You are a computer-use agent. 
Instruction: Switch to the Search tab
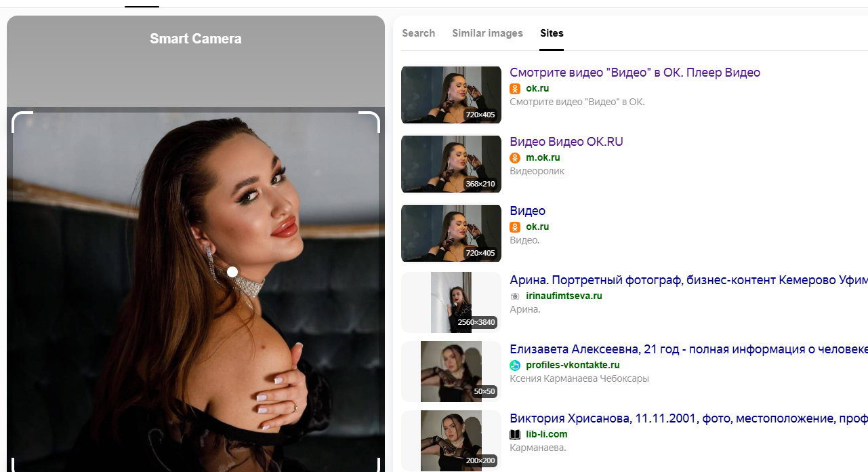point(418,33)
